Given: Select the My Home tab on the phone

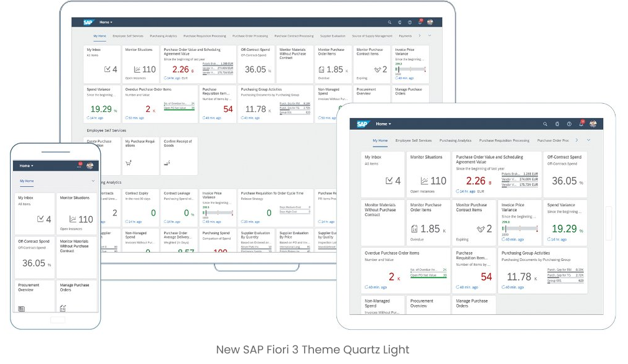Looking at the screenshot, I should coord(27,181).
